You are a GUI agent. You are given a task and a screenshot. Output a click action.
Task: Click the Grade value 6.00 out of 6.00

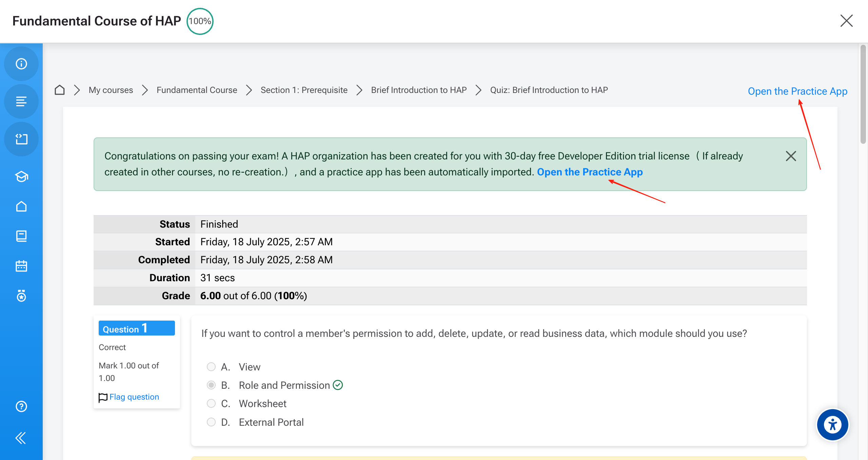click(254, 296)
